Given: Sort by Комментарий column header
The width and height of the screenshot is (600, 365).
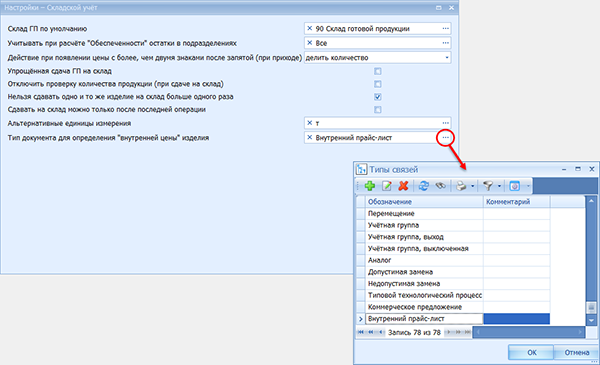Looking at the screenshot, I should 517,202.
